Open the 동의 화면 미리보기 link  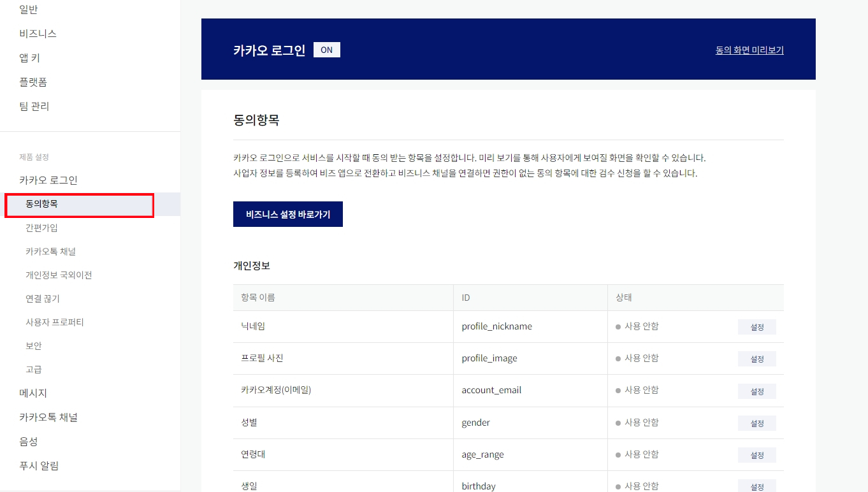pos(749,50)
